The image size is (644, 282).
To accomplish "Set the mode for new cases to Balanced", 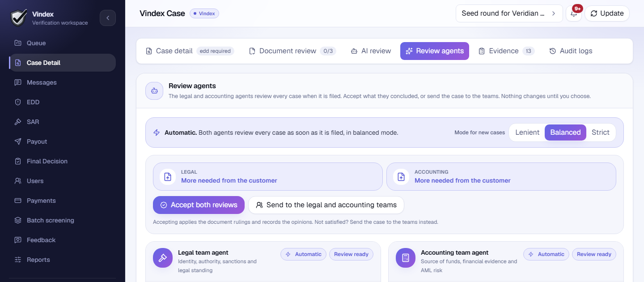I will coord(565,132).
